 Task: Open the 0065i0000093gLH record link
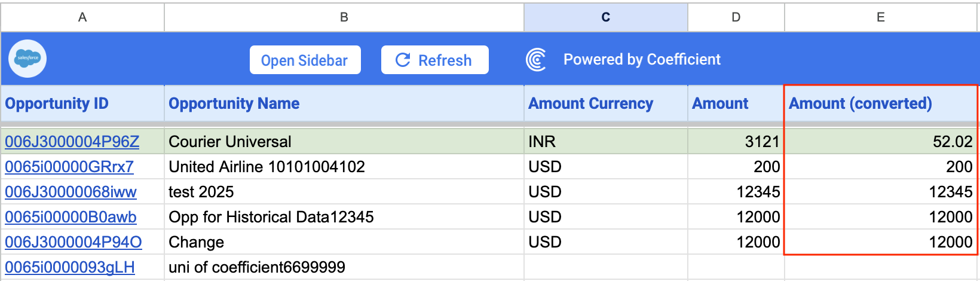click(70, 267)
